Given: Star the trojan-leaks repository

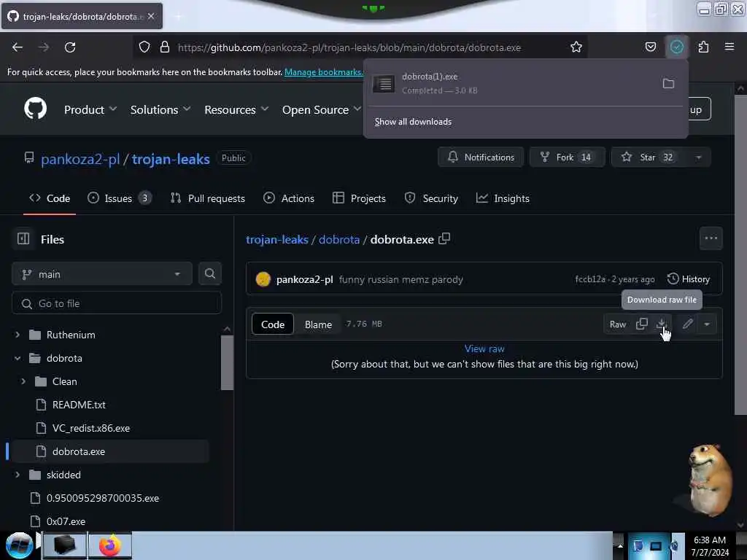Looking at the screenshot, I should point(649,157).
